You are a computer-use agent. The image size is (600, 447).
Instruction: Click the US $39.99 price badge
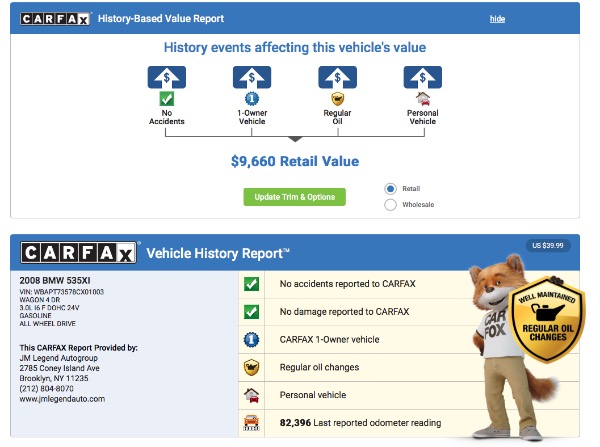click(548, 245)
